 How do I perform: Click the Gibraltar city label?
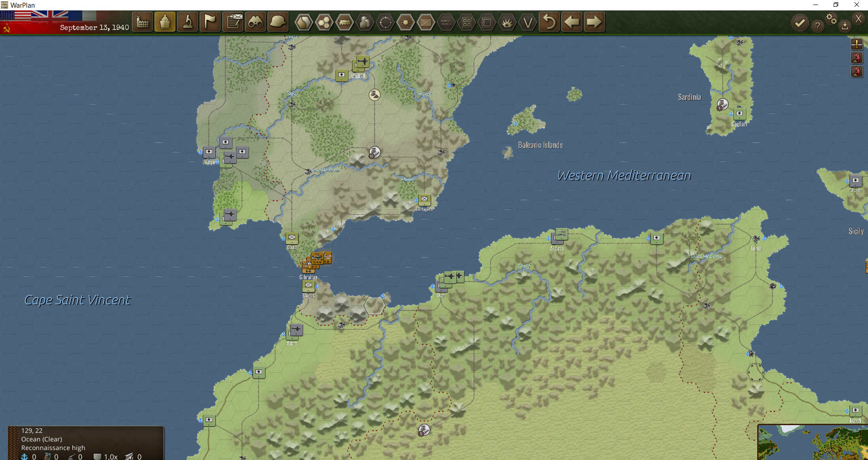(x=308, y=277)
